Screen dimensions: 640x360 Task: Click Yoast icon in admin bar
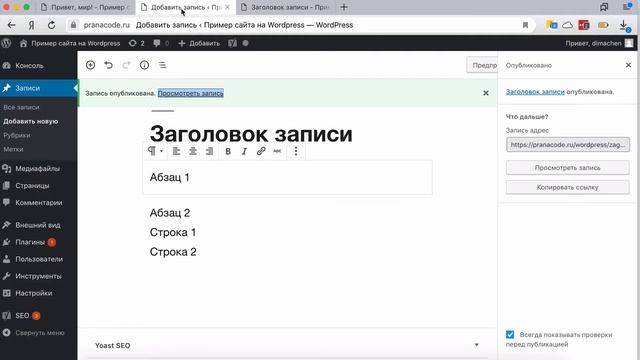[232, 43]
